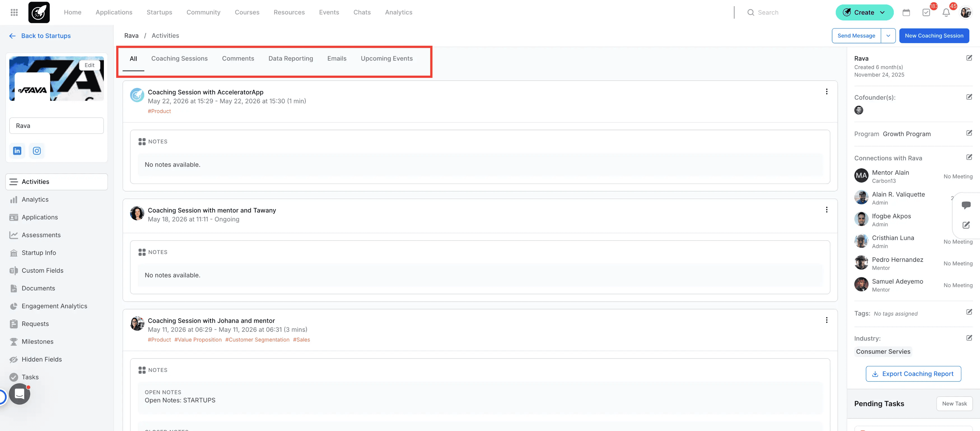Edit the Tags section

coord(969,312)
